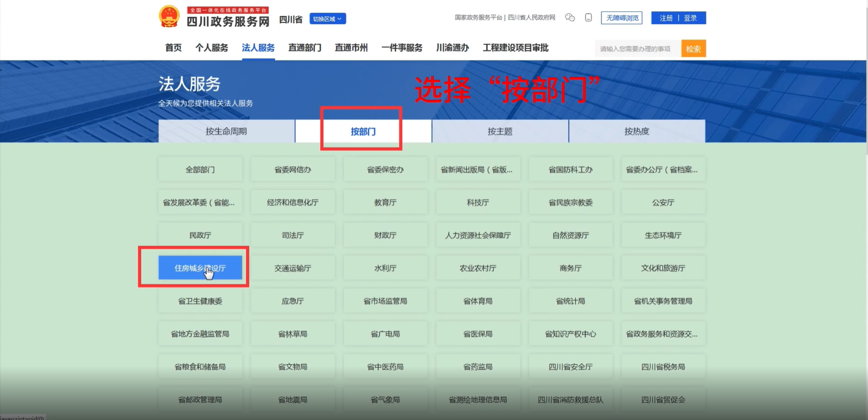Image resolution: width=868 pixels, height=420 pixels.
Task: Switch to 按热度 tab
Action: click(637, 131)
